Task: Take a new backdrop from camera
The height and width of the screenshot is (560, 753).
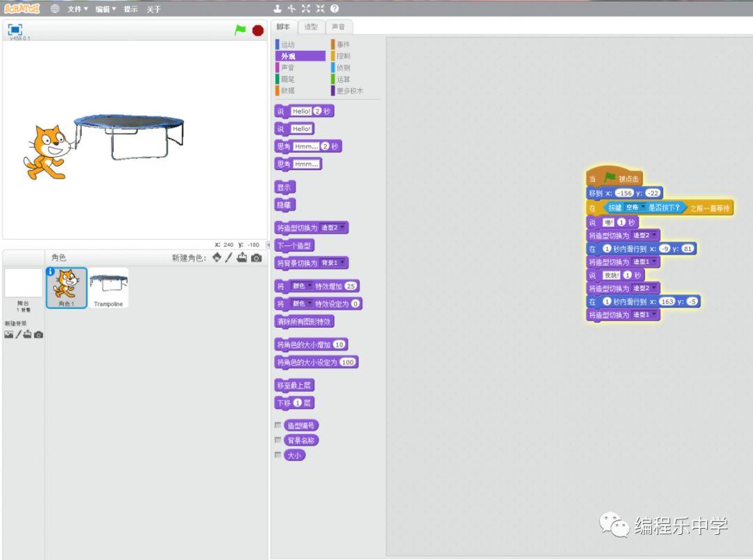Action: (38, 335)
